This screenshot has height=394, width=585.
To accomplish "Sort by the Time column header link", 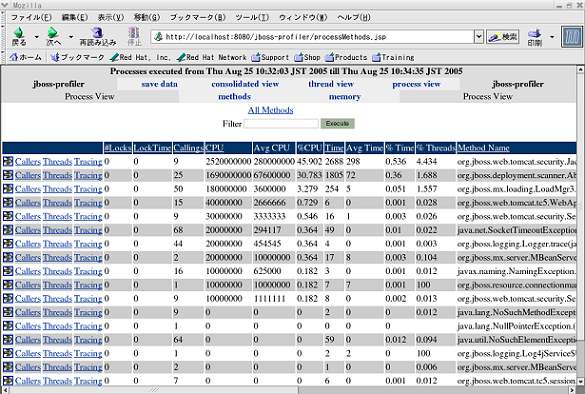I will tap(334, 148).
